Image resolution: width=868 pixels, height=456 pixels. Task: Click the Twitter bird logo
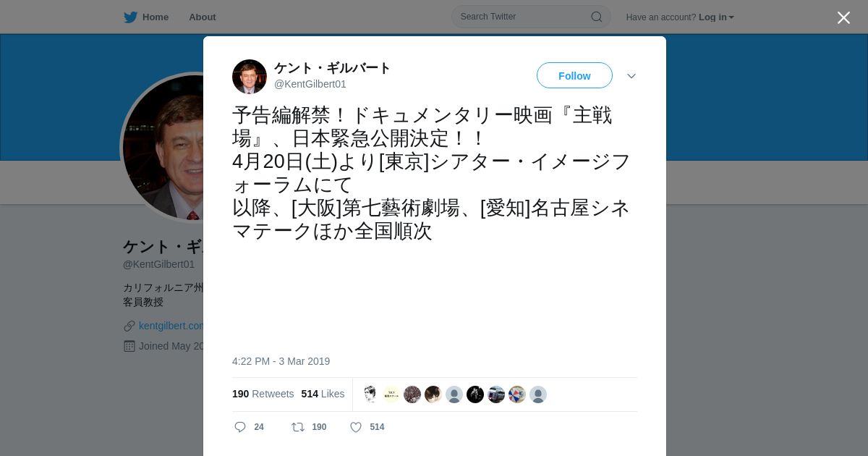(130, 17)
